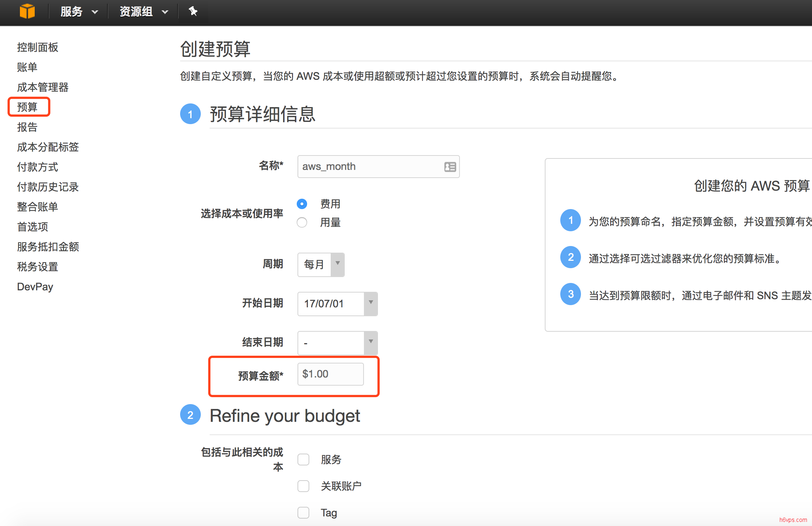Select 预算 in the sidebar
Viewport: 812px width, 526px height.
(27, 107)
